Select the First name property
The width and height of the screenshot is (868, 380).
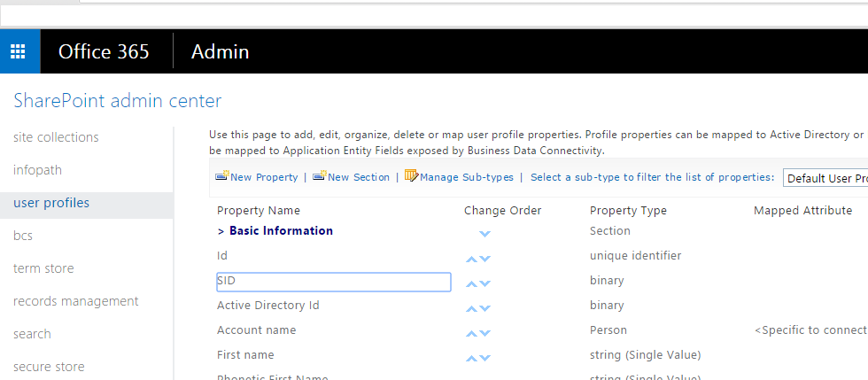245,354
